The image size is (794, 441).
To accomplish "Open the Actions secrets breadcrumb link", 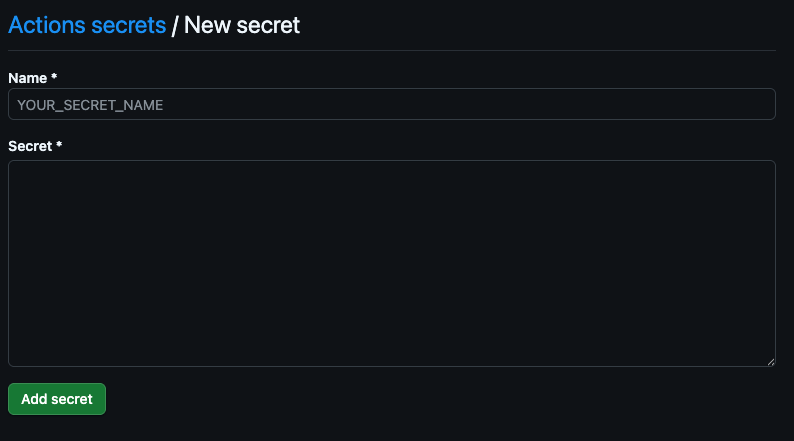I will (x=87, y=25).
